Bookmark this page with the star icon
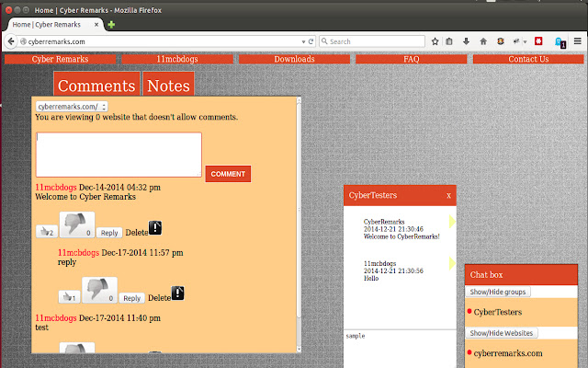The image size is (588, 368). pos(435,41)
